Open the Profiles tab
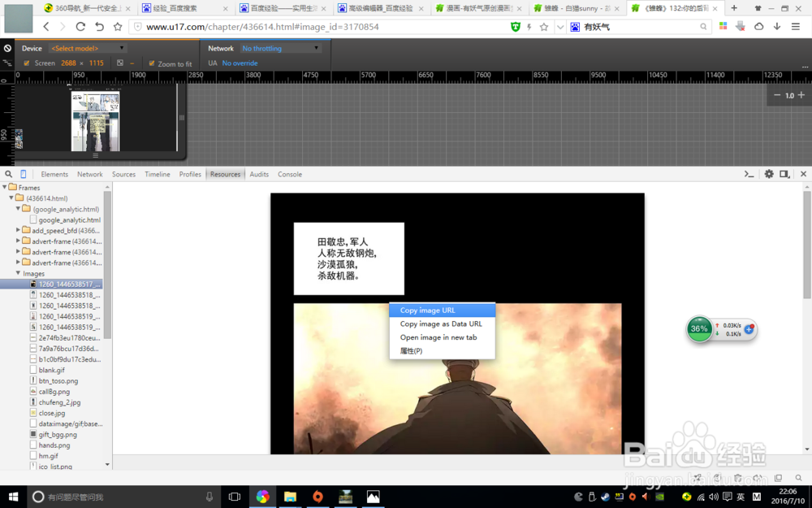 pos(190,174)
